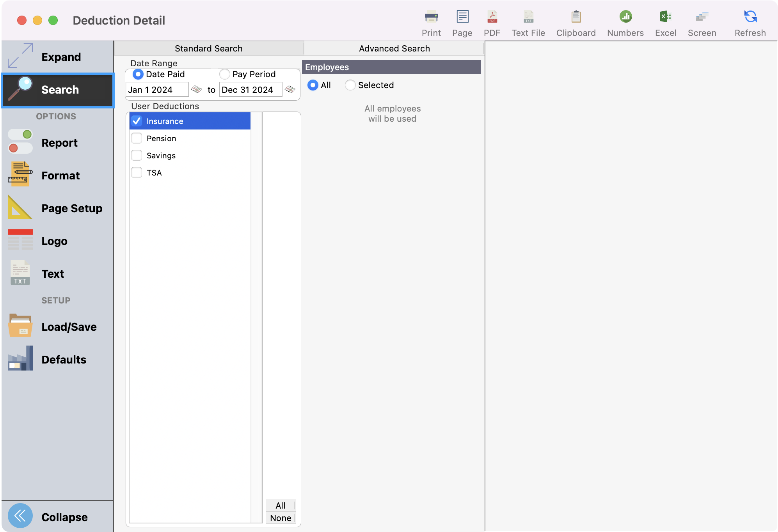The width and height of the screenshot is (778, 532).
Task: Open the Logo settings in the sidebar
Action: tap(54, 241)
